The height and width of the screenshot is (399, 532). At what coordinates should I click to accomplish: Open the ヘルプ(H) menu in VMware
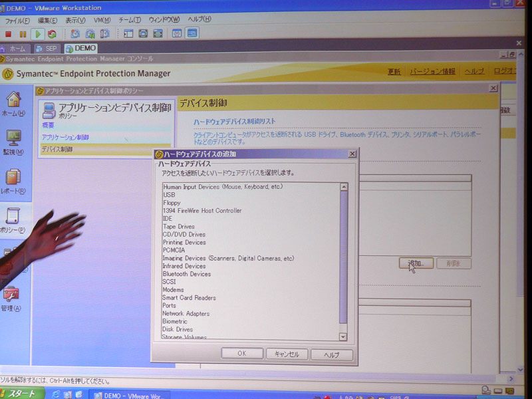pos(199,19)
